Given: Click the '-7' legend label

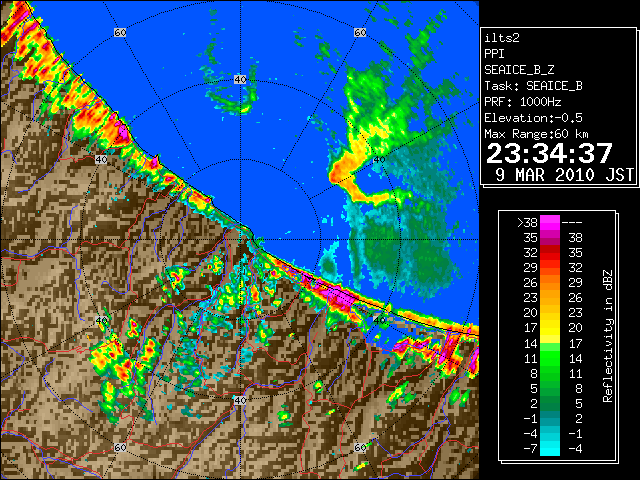Looking at the screenshot, I should point(530,449).
